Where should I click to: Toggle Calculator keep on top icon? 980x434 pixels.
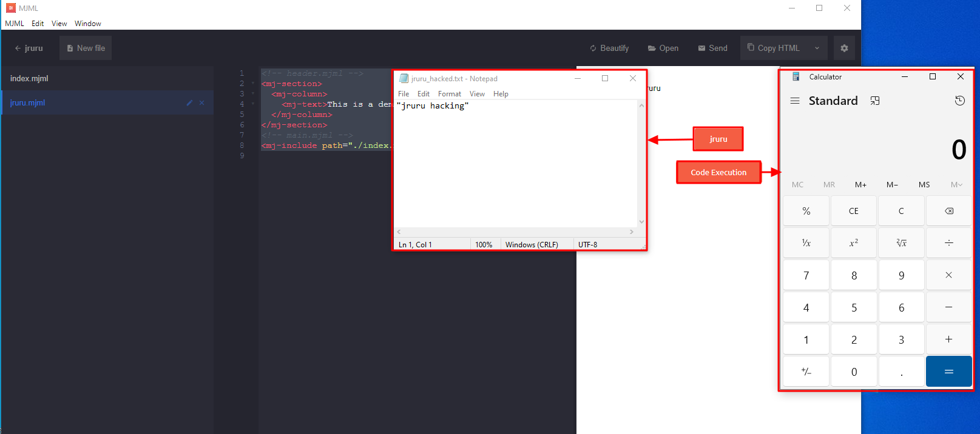coord(875,101)
